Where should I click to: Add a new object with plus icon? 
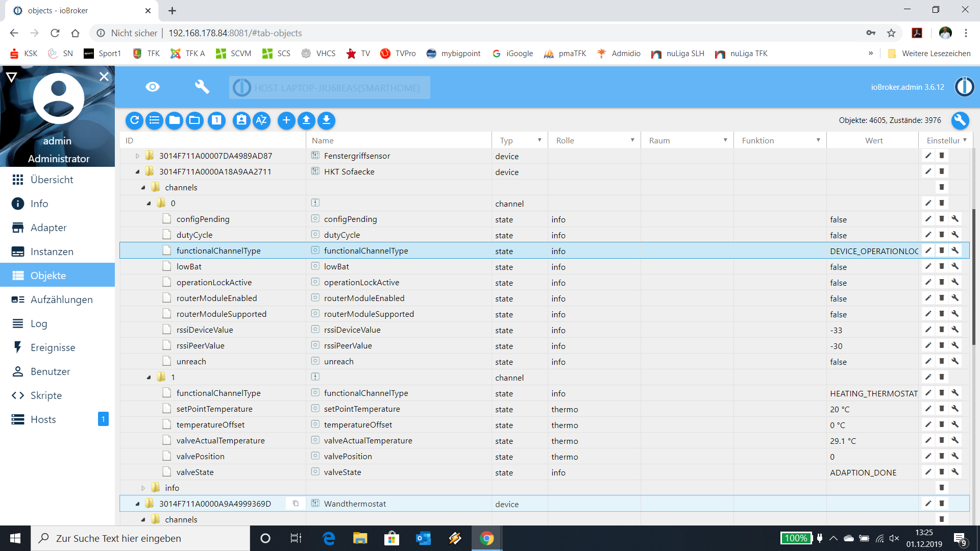coord(286,120)
